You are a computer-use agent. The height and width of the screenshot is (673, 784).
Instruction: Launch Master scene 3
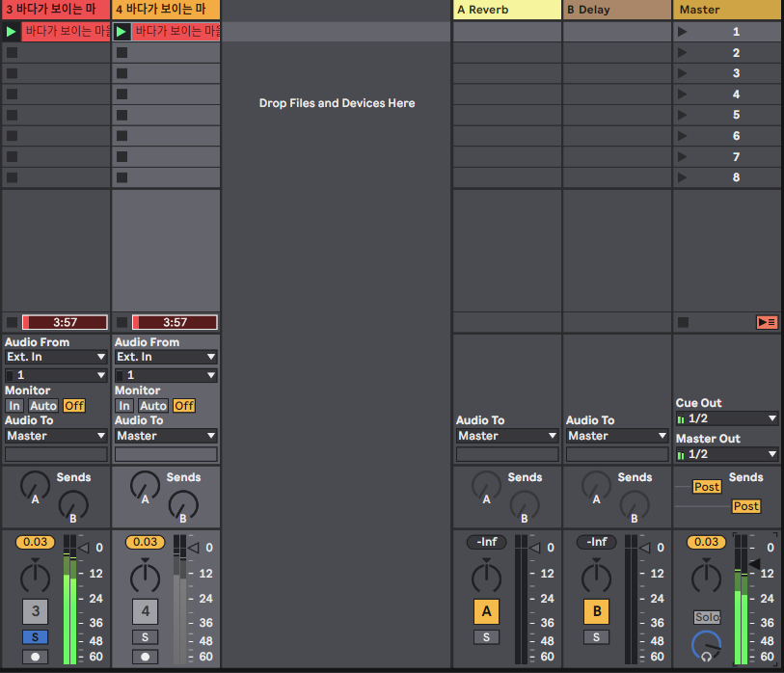[x=682, y=73]
